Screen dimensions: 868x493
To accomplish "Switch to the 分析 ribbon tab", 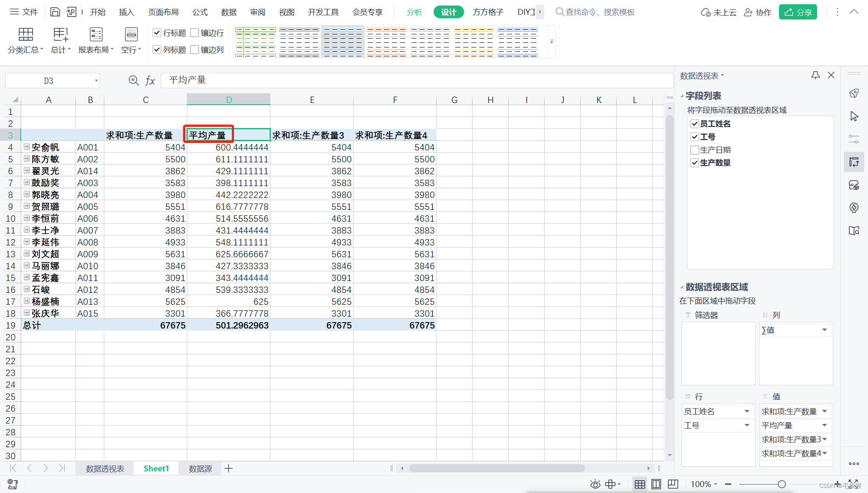I will point(414,12).
